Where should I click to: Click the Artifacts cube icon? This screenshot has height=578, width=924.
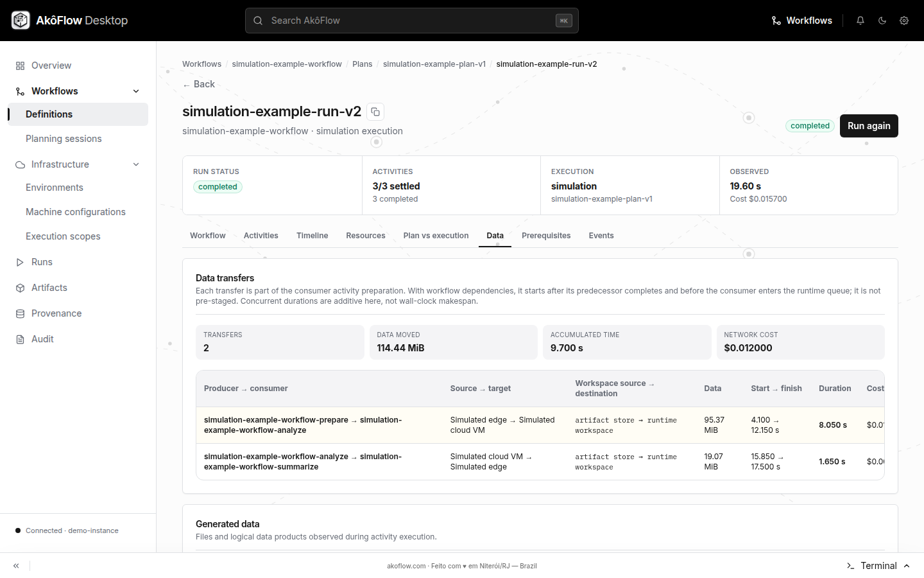point(20,288)
